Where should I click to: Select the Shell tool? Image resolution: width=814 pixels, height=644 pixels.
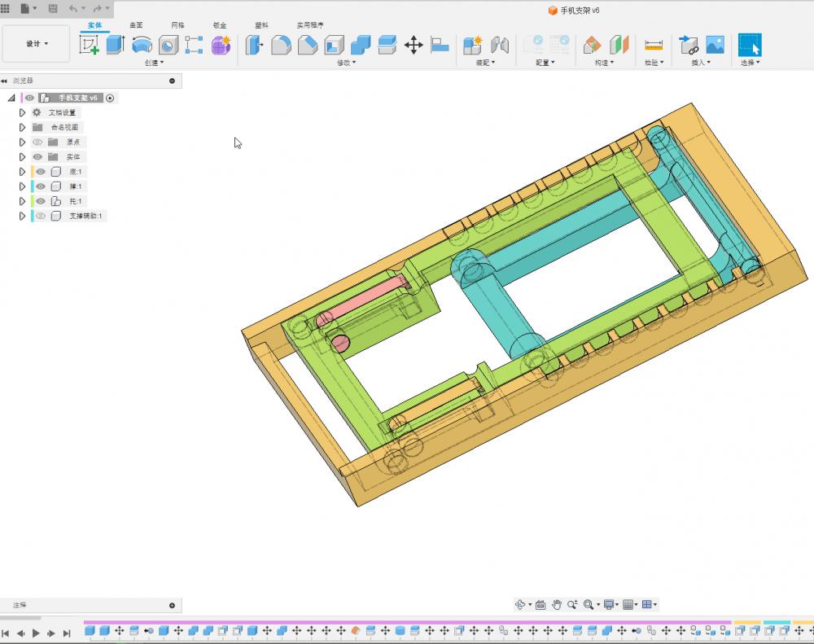coord(335,45)
